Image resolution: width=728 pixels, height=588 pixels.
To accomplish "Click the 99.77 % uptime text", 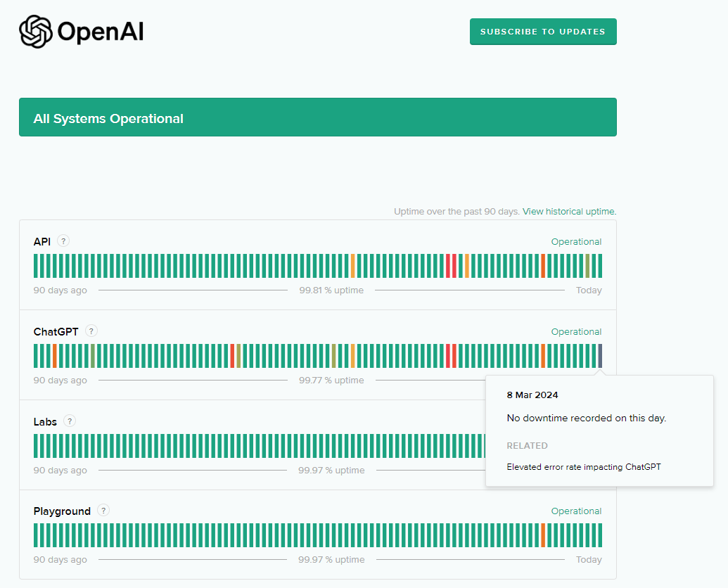I will (331, 381).
